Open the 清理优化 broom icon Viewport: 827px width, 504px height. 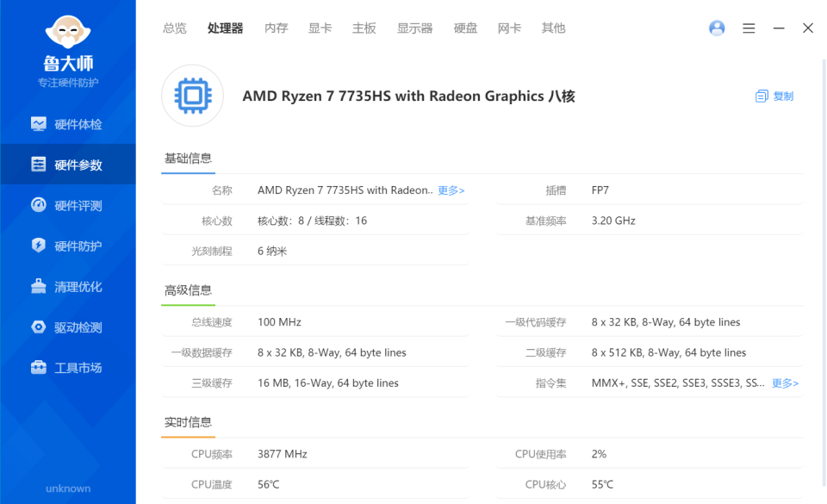[x=39, y=286]
